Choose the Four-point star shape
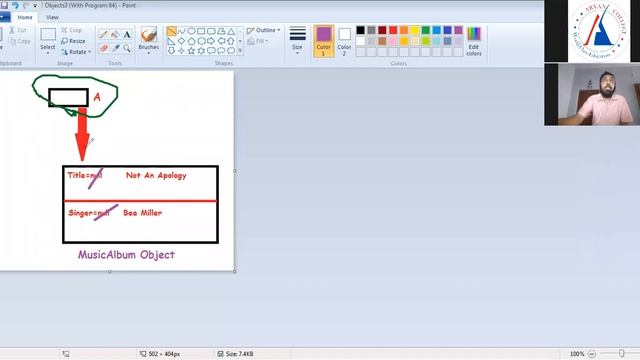The width and height of the screenshot is (640, 360). (x=182, y=51)
